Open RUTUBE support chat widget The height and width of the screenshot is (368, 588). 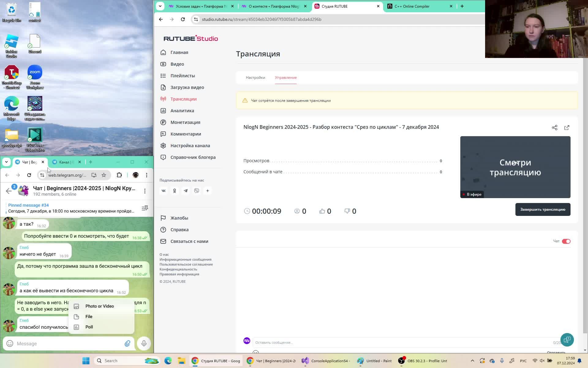click(567, 339)
